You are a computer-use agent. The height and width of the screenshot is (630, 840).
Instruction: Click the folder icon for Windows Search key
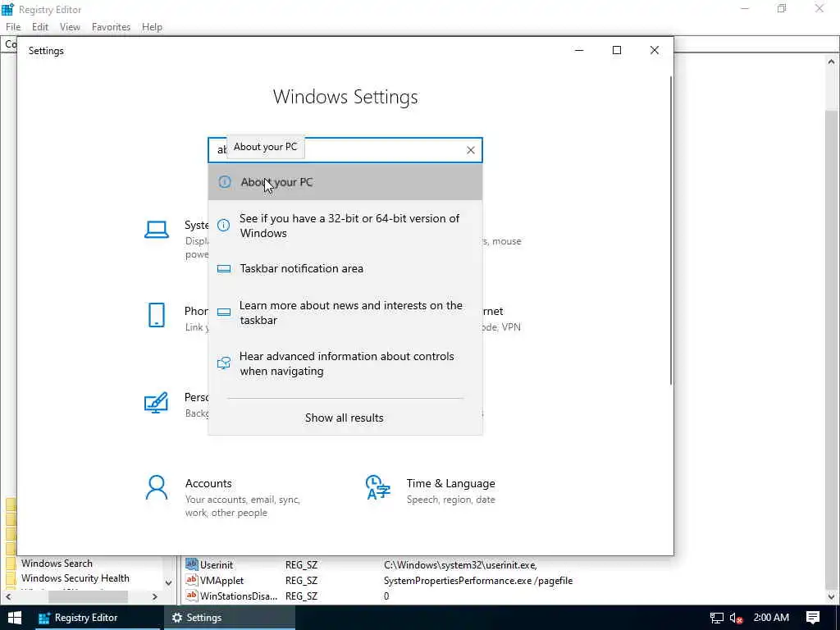tap(11, 564)
